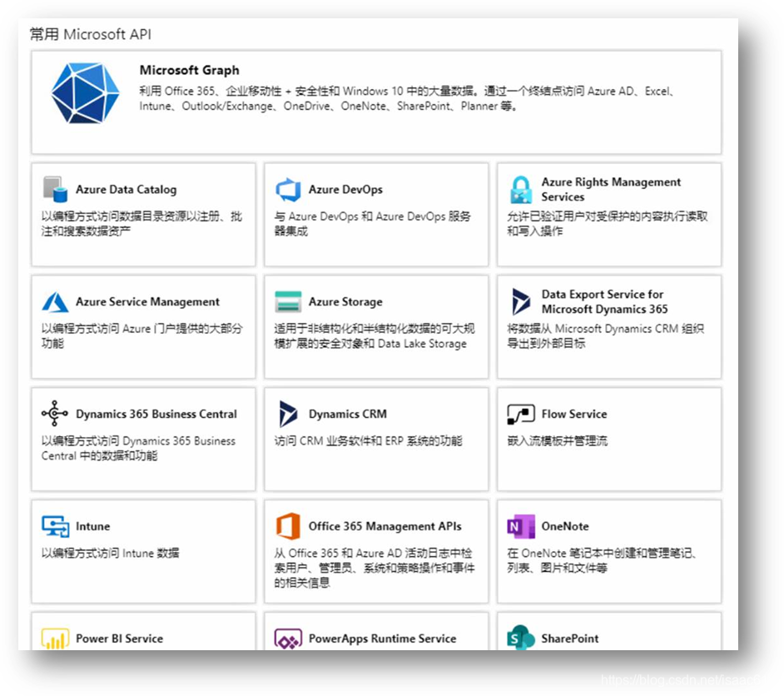Screen dimensions: 784x696
Task: Click Data Export Service description text
Action: [606, 336]
